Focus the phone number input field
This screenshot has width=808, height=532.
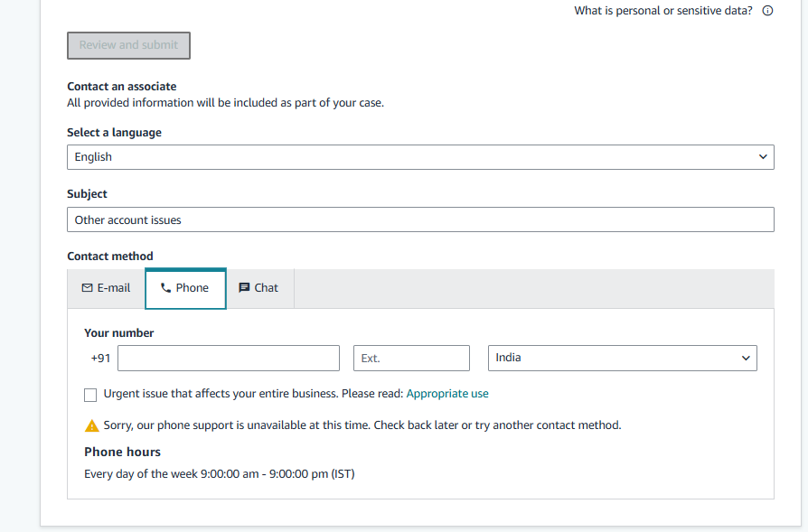click(x=229, y=358)
